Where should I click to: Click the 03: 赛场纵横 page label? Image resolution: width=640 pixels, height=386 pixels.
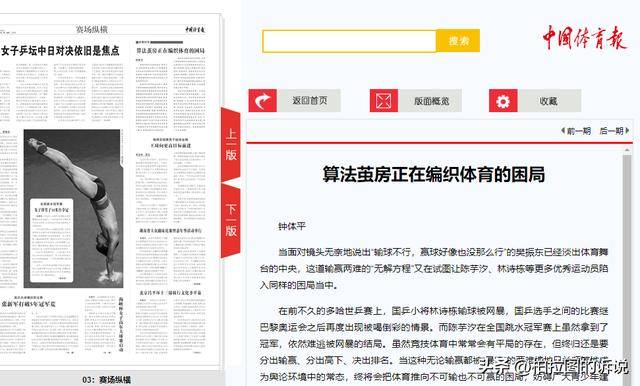pos(106,380)
